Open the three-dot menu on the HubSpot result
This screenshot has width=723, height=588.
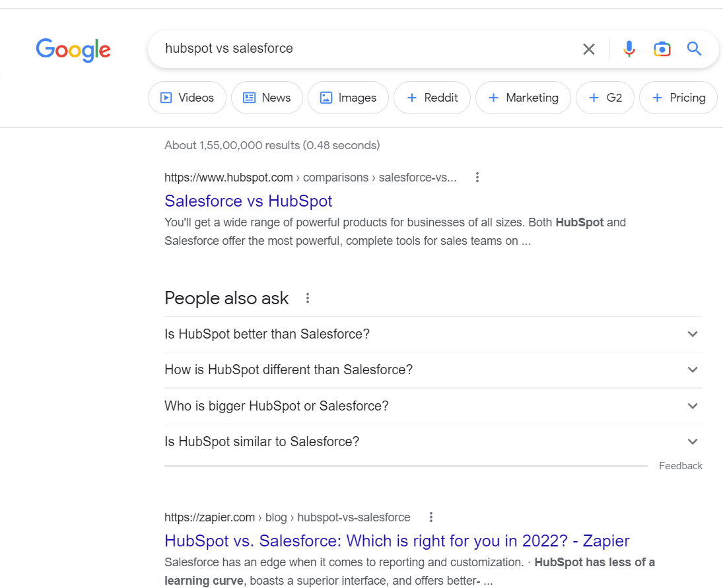click(477, 177)
